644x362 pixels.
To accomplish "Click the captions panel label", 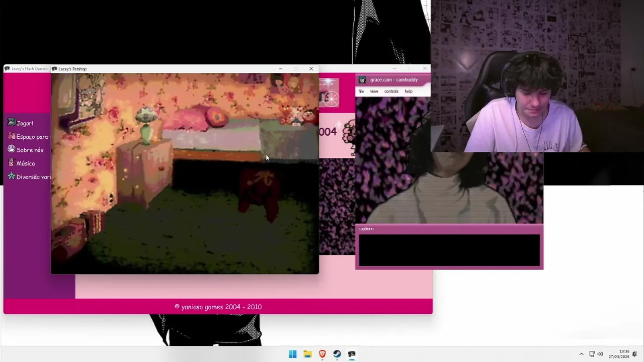I will (x=366, y=229).
